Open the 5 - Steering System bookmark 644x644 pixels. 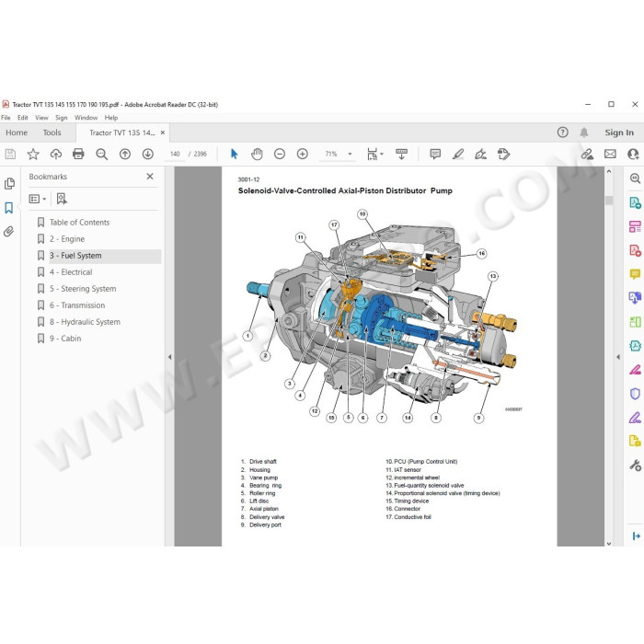coord(83,289)
